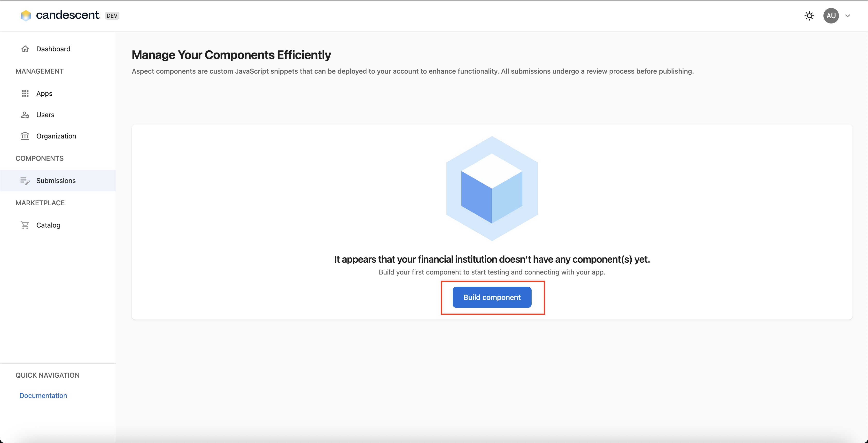Image resolution: width=868 pixels, height=443 pixels.
Task: Select the Apps grid icon
Action: (25, 93)
